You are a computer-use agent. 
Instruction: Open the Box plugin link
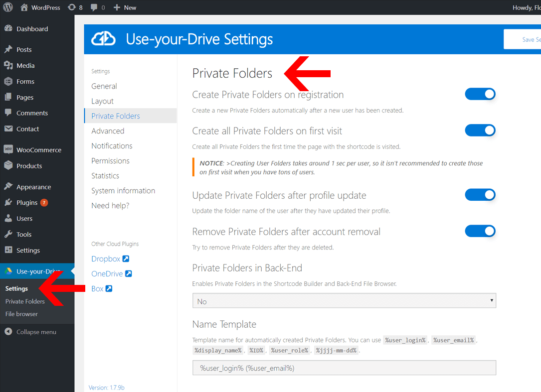tap(97, 288)
